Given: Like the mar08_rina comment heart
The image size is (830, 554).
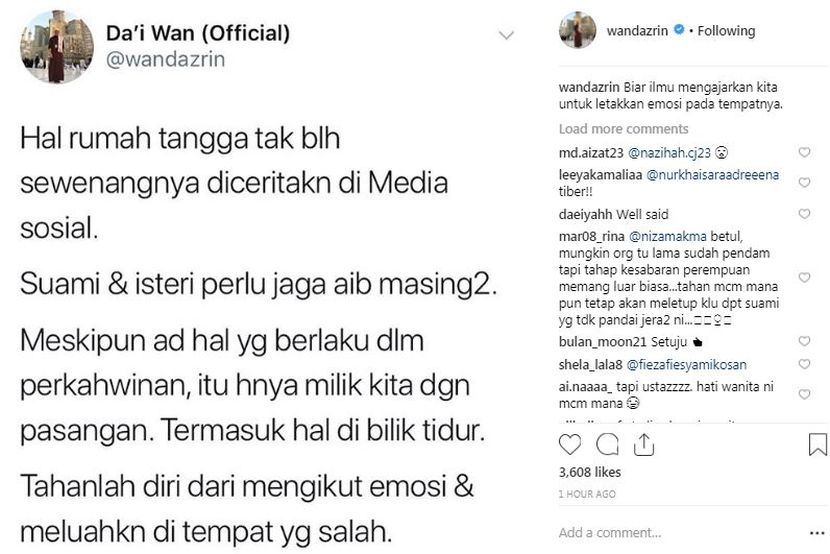Looking at the screenshot, I should point(804,277).
